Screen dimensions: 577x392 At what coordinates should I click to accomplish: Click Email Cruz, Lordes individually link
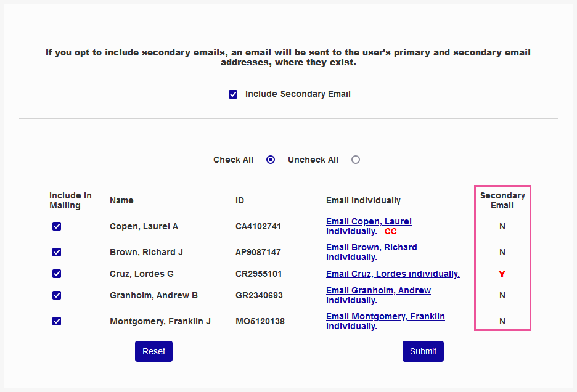(393, 274)
